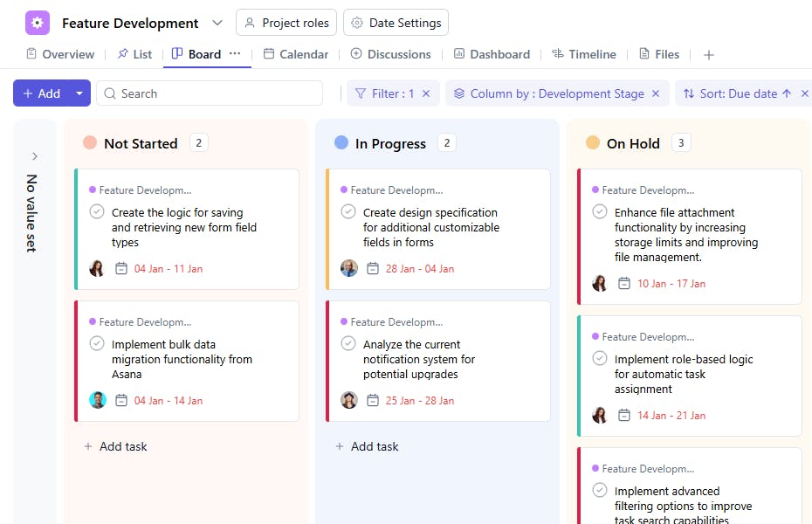Viewport: 812px width, 524px height.
Task: Expand the Feature Development project name dropdown
Action: point(217,23)
